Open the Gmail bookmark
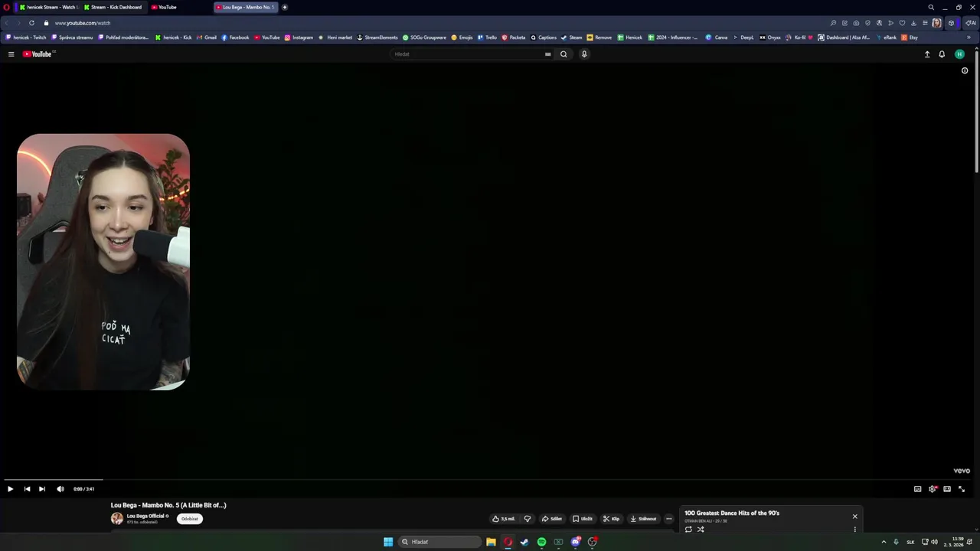This screenshot has height=551, width=980. 207,37
